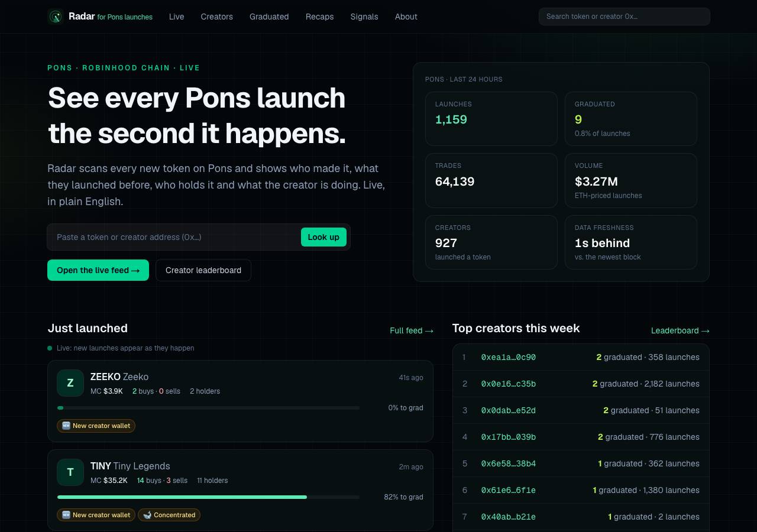This screenshot has height=532, width=757.
Task: Click '11 holders' on the TINY card
Action: point(212,481)
